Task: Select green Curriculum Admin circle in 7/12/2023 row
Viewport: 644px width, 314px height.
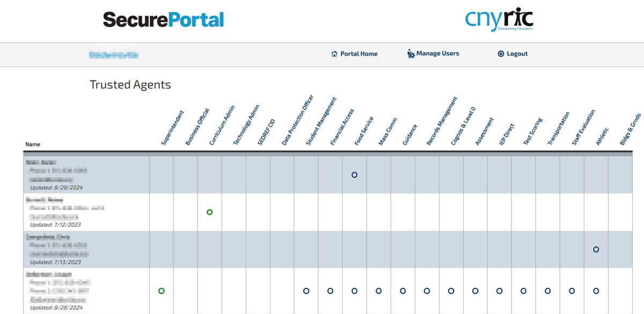Action: tap(210, 212)
